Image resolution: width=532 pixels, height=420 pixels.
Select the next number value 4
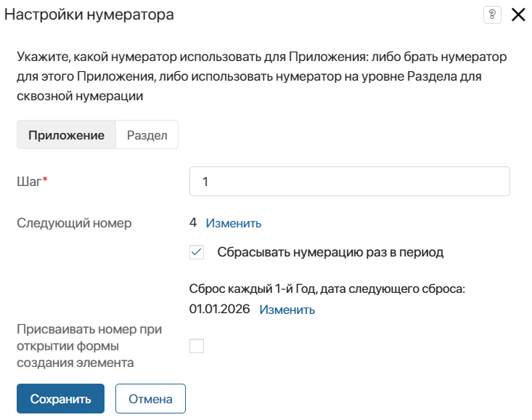tap(193, 222)
